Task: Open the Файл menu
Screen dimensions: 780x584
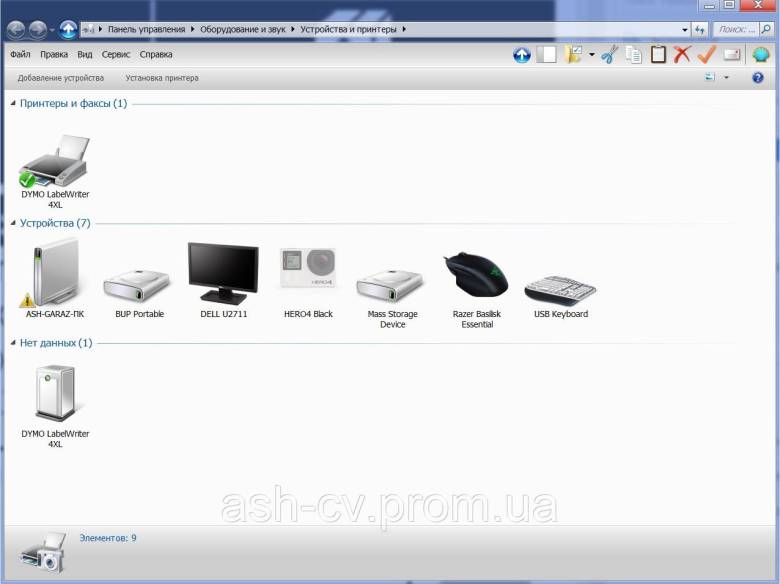Action: (x=20, y=54)
